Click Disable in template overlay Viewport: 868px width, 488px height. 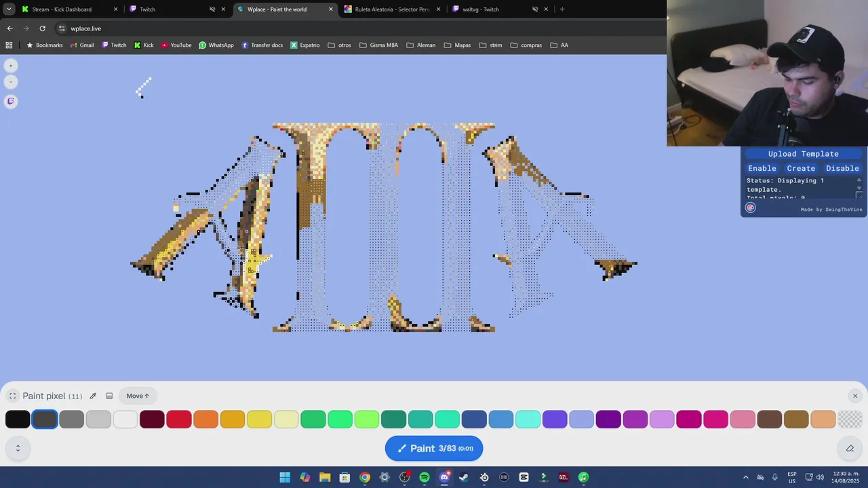tap(842, 168)
